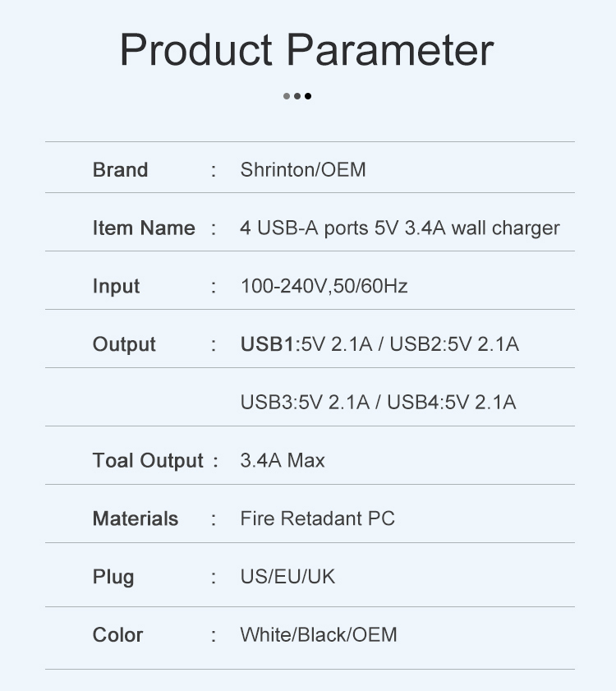Click the Shrinton/OEM brand value
Viewport: 616px width, 691px height.
tap(303, 169)
